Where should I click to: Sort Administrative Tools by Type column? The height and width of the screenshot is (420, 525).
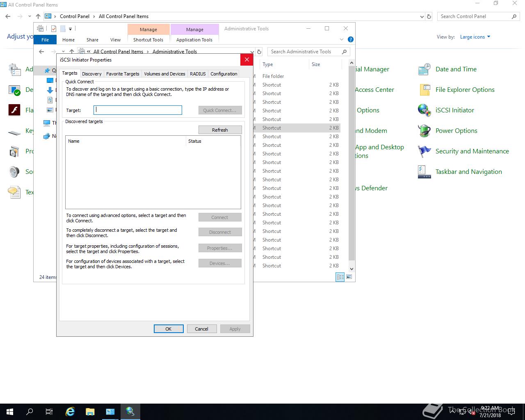(x=284, y=64)
